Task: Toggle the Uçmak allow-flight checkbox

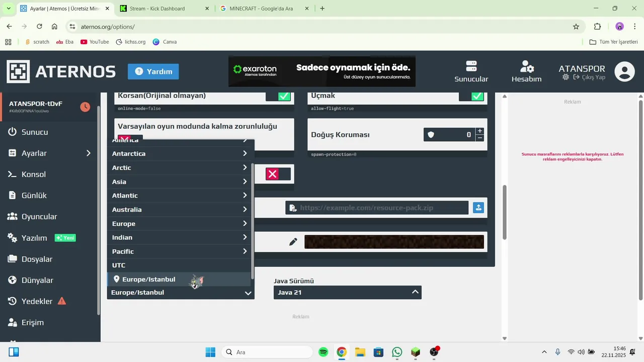Action: coord(471,96)
